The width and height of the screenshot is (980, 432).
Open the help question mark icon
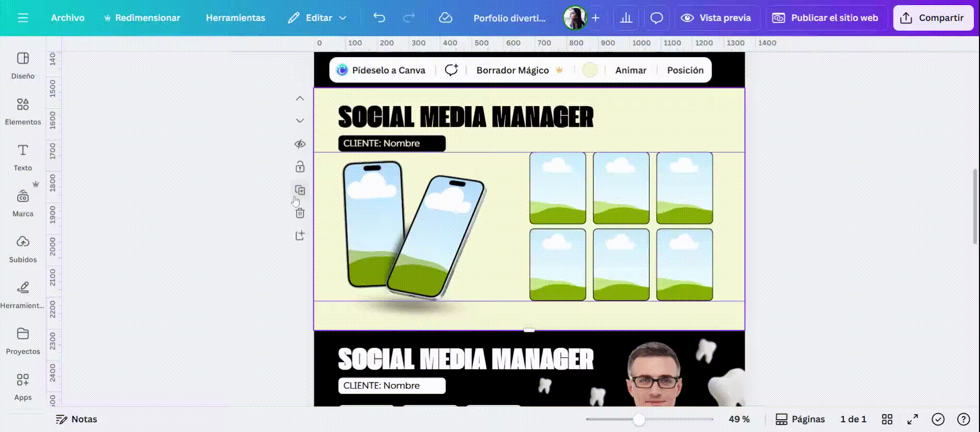[x=963, y=419]
